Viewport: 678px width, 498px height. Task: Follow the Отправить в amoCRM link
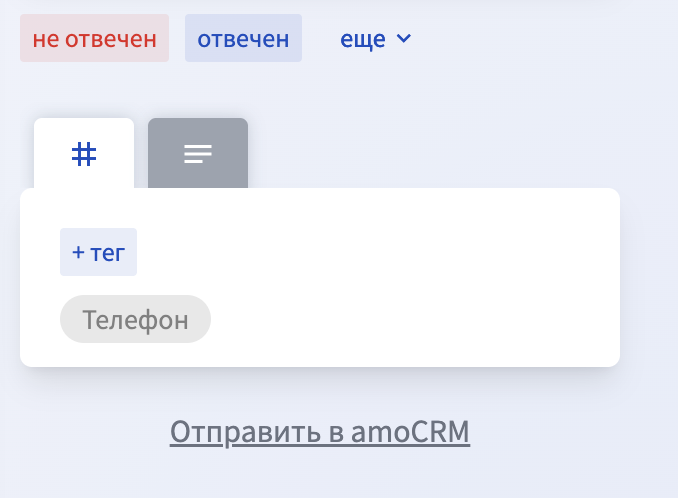pos(320,431)
